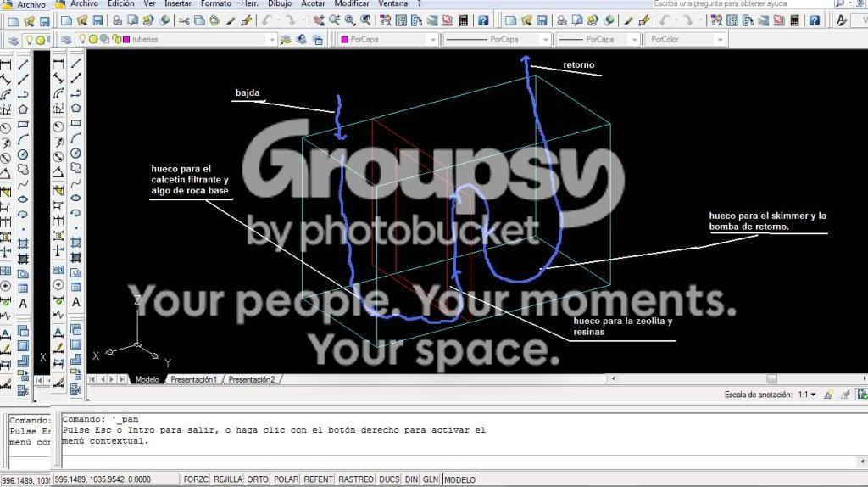
Task: Click the first-tab navigation arrow beside Modelo
Action: tap(92, 379)
